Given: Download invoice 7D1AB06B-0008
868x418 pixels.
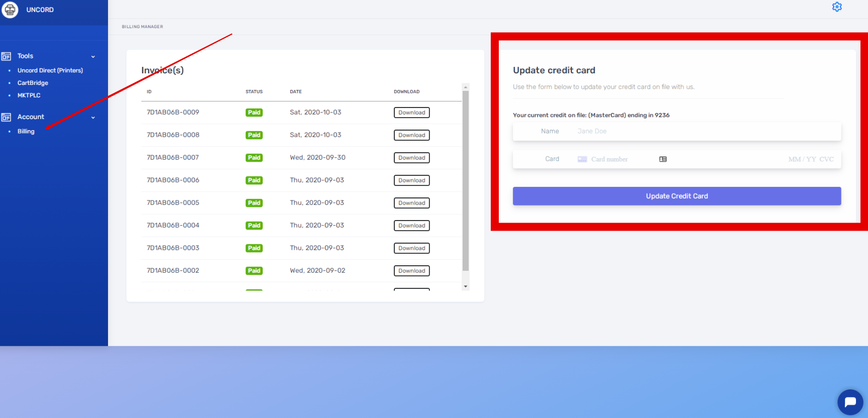Looking at the screenshot, I should click(x=412, y=135).
